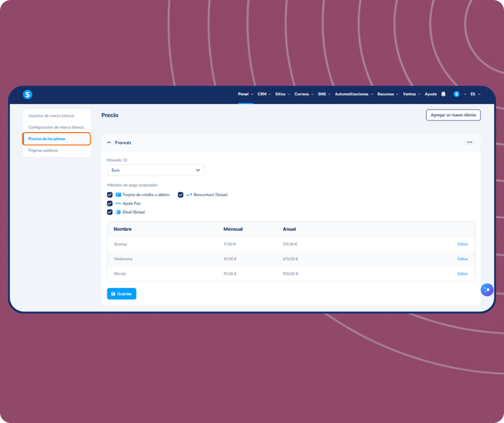
Task: Click the Startup plan name
Action: [121, 244]
